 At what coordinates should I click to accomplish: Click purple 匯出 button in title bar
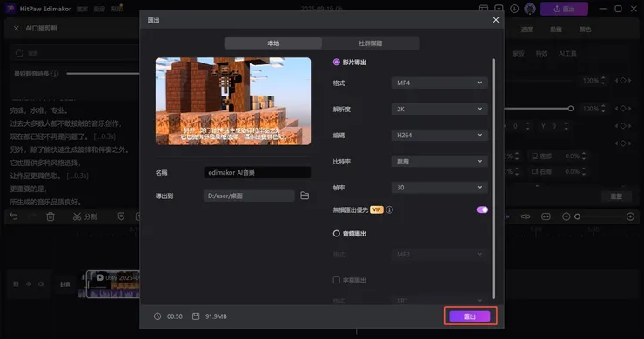564,9
